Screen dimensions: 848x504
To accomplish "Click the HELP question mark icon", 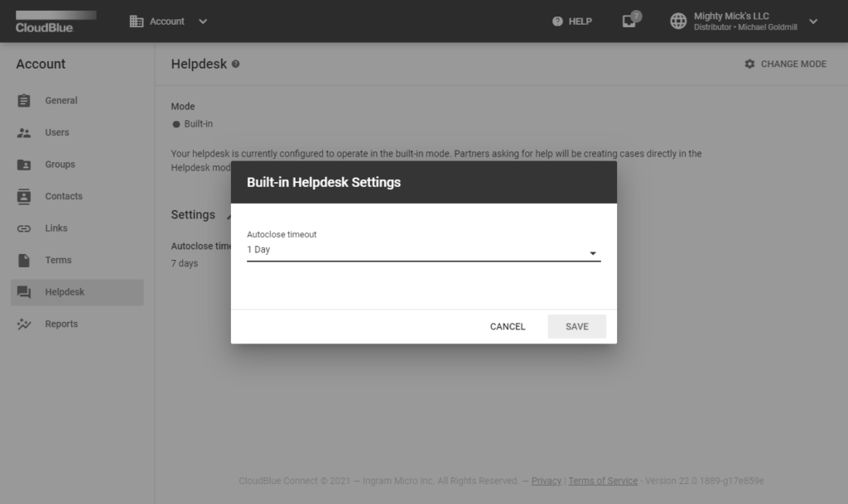I will [x=557, y=22].
